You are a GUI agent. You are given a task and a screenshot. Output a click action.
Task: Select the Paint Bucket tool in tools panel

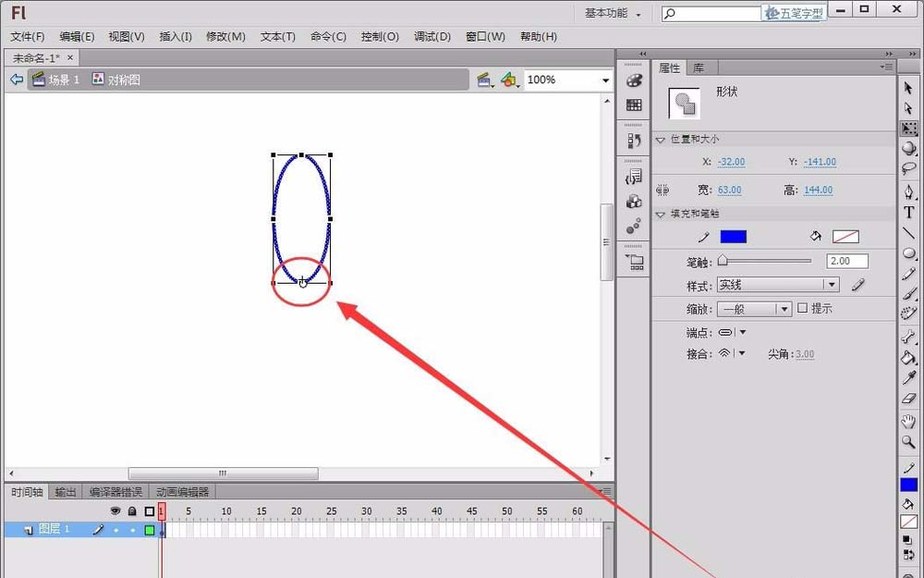pos(908,357)
